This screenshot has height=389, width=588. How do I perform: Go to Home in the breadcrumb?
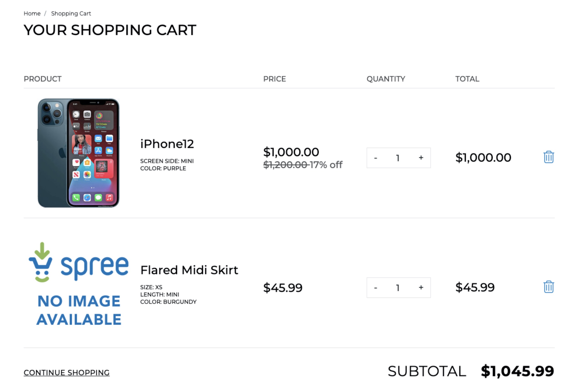[x=32, y=13]
